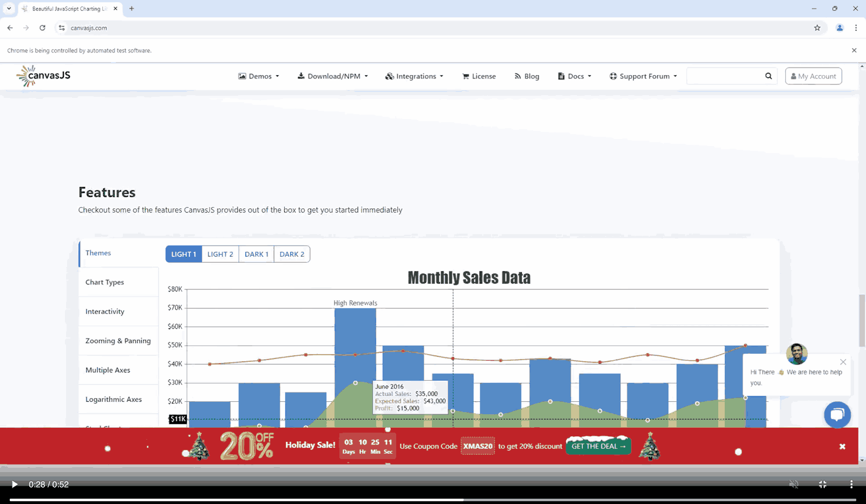
Task: Unmute the video using the speaker icon
Action: pyautogui.click(x=793, y=485)
